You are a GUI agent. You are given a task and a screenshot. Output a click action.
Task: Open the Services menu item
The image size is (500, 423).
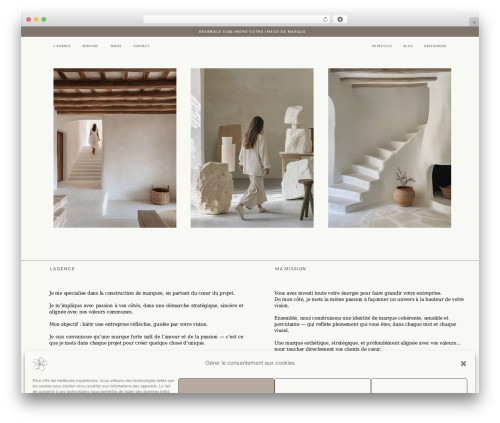90,46
